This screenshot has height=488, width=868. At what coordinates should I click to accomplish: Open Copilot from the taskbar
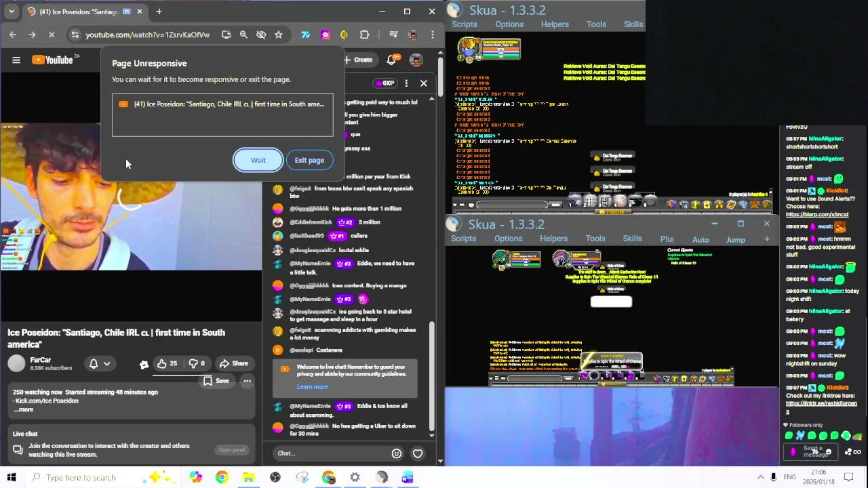click(x=195, y=477)
